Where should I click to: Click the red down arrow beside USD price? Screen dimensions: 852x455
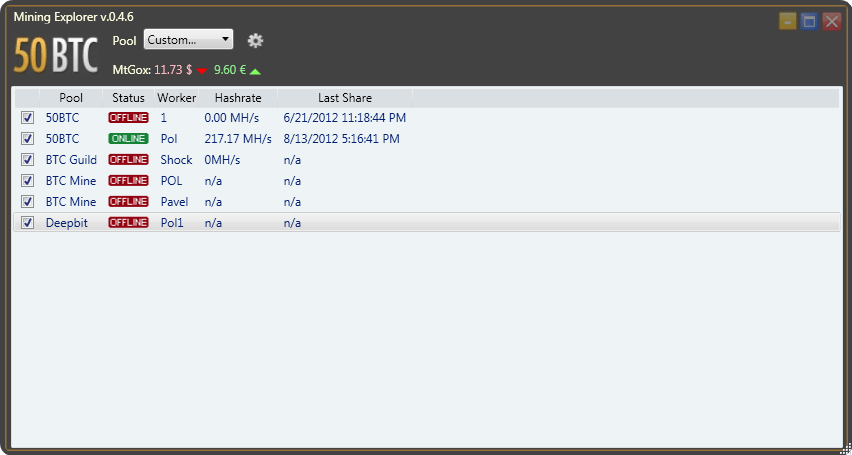coord(202,71)
